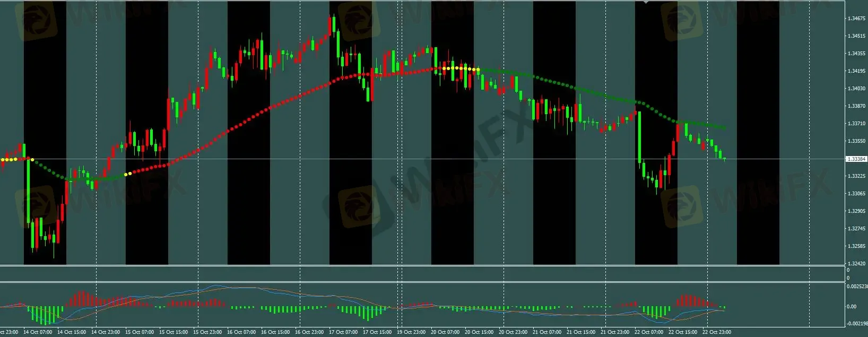Click the 20 Oct 23:00 time label
The width and height of the screenshot is (868, 337).
(x=513, y=332)
